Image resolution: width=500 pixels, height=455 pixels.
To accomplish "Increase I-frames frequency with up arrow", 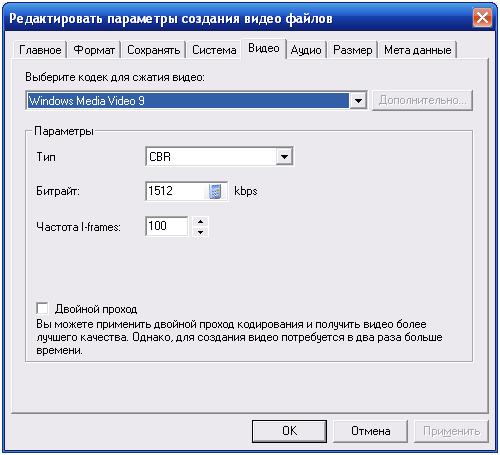I will [x=200, y=221].
